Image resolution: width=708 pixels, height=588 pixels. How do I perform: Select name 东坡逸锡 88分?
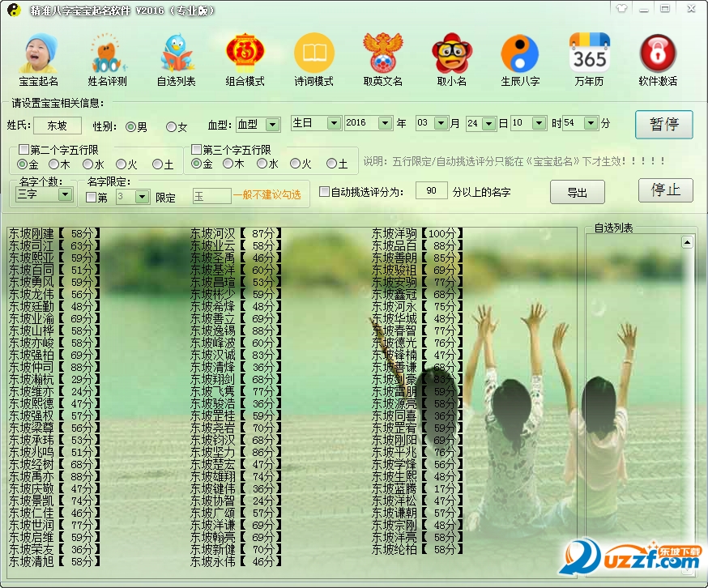click(x=235, y=330)
